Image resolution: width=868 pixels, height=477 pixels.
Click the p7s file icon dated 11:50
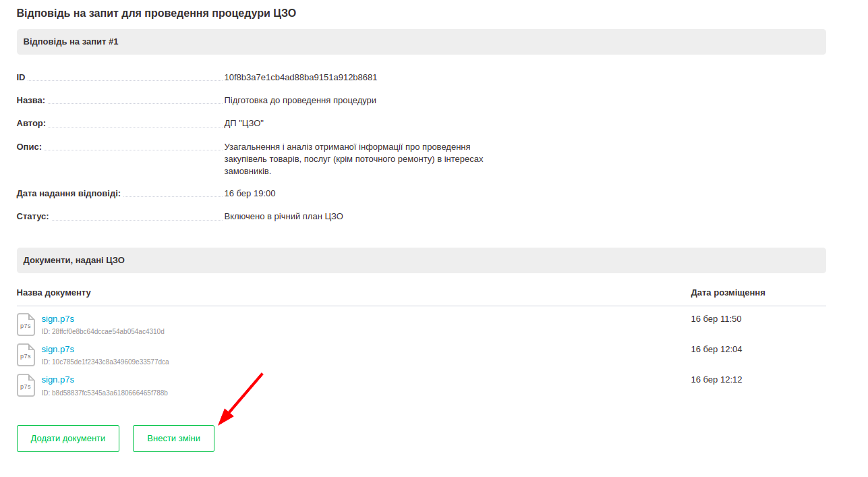[x=26, y=325]
